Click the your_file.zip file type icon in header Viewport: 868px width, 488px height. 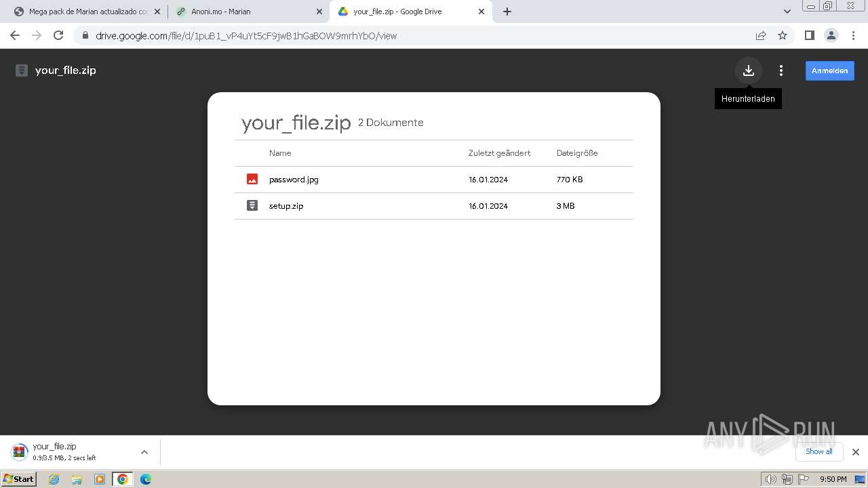coord(22,70)
